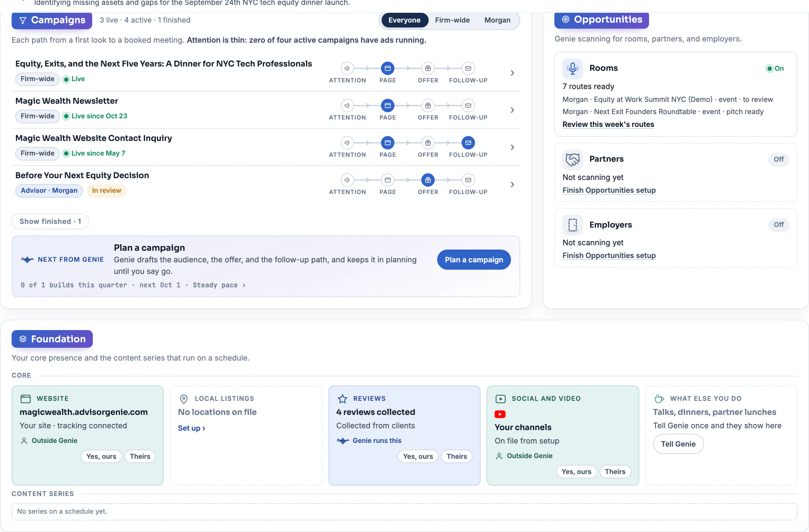Click the YouTube channel icon

(500, 414)
